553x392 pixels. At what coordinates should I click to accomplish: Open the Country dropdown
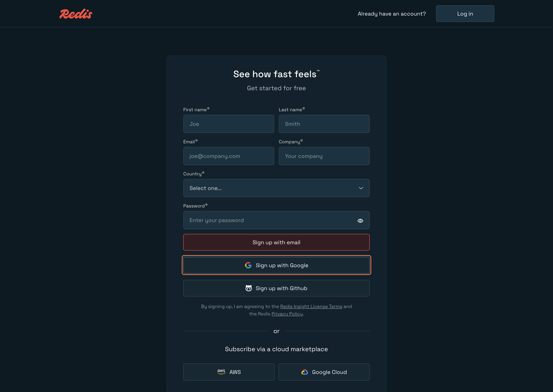point(276,188)
